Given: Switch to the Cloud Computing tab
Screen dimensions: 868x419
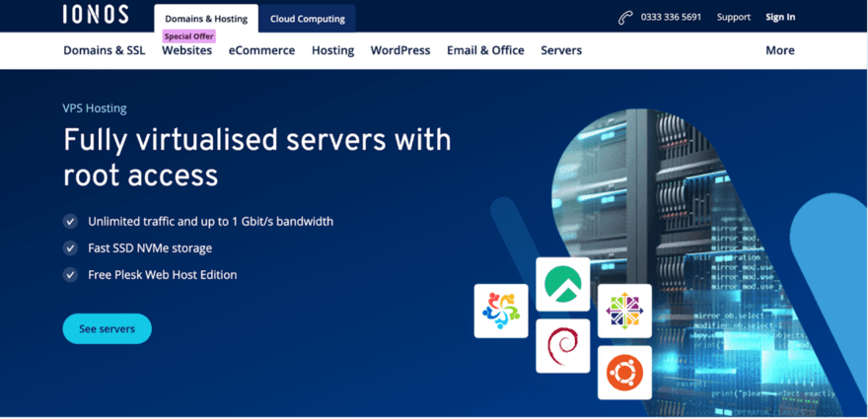Looking at the screenshot, I should 307,19.
